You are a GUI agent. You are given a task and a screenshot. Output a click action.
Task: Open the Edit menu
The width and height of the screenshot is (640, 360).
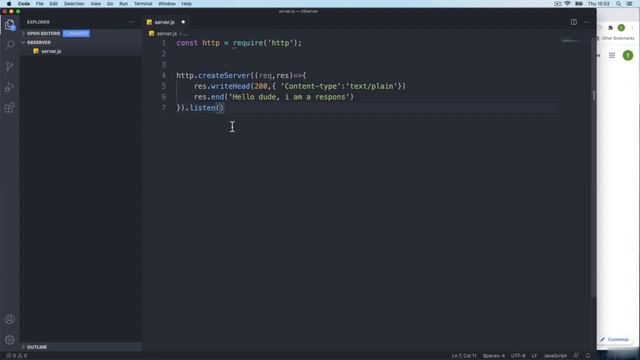point(53,4)
